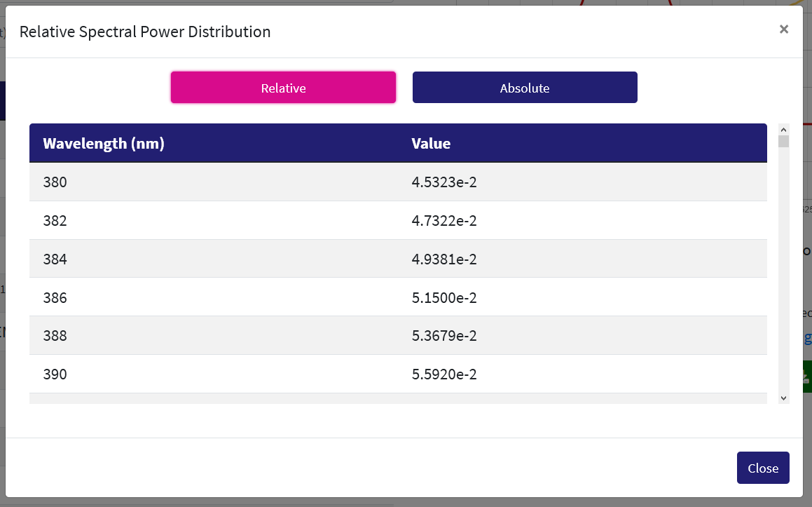Click the Wavelength (nm) column header

click(104, 144)
